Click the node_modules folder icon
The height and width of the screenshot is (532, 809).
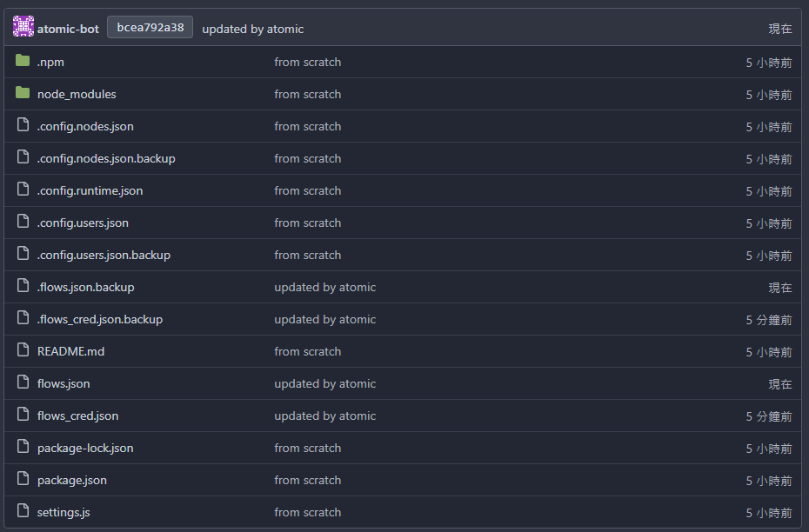23,94
